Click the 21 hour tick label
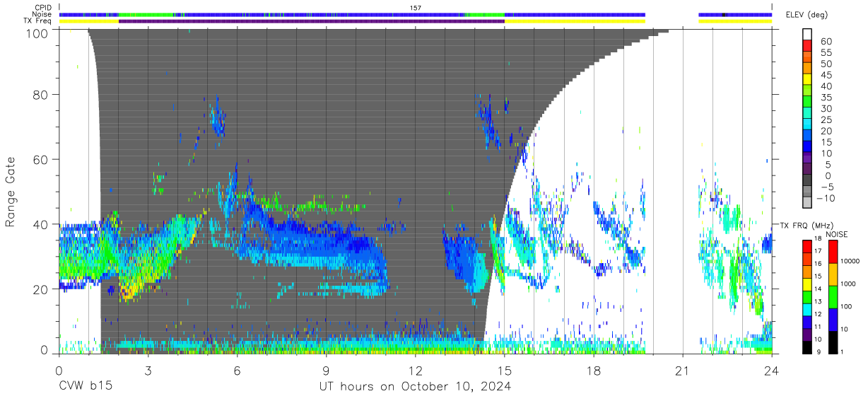 click(683, 370)
